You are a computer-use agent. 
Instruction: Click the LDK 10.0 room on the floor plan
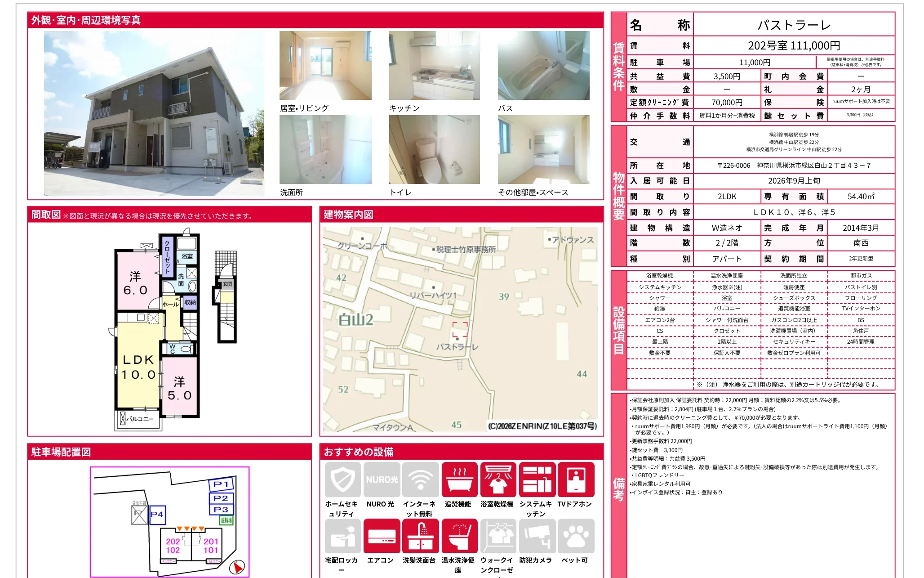[x=138, y=367]
